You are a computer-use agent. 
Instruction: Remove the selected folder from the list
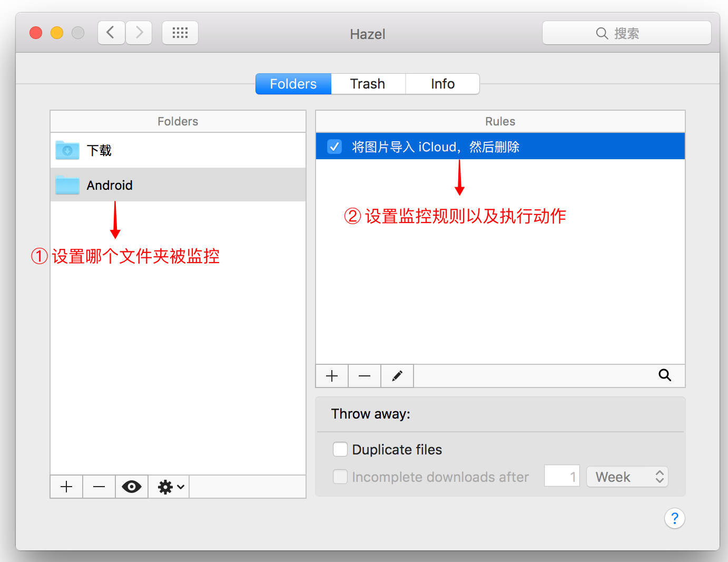[99, 487]
